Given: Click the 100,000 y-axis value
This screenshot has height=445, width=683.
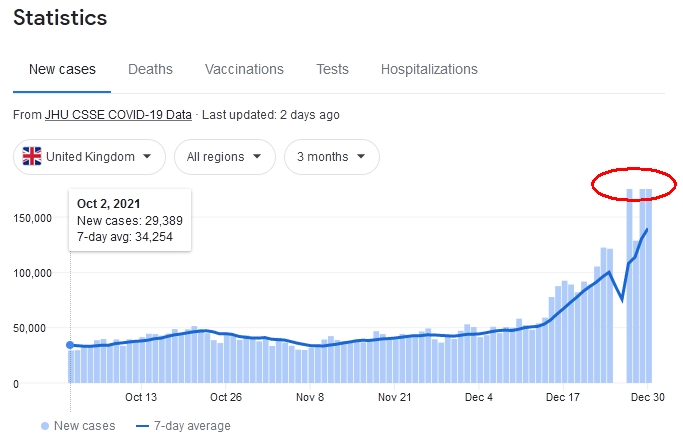Looking at the screenshot, I should click(32, 273).
